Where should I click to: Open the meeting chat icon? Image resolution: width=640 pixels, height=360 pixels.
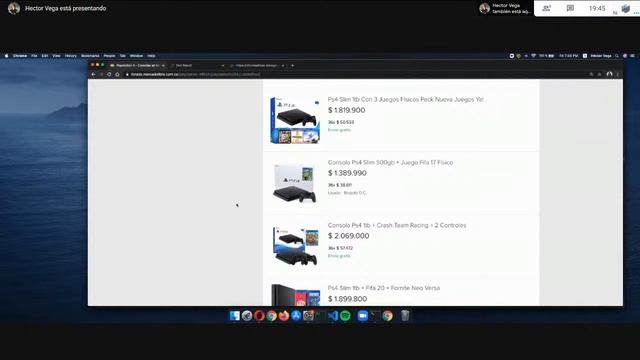570,8
